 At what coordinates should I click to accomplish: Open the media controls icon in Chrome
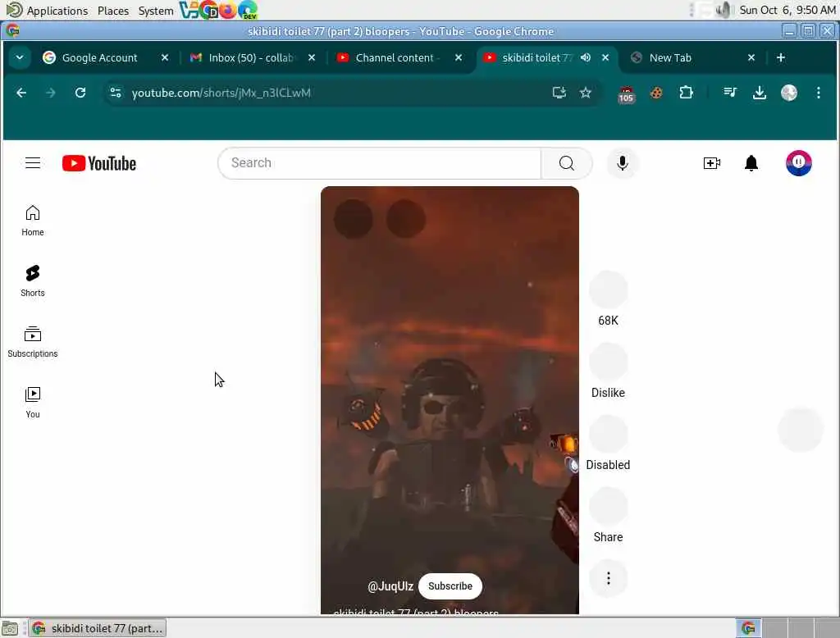click(x=729, y=93)
